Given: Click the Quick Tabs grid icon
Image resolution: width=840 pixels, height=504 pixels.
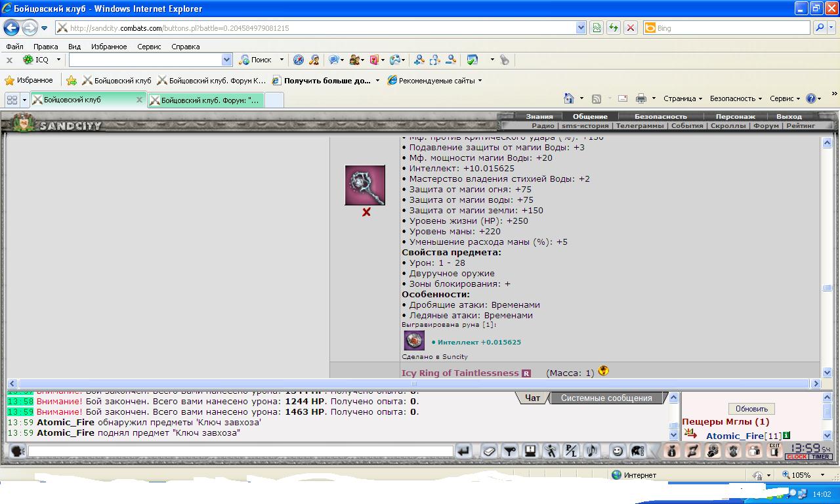Looking at the screenshot, I should click(12, 100).
